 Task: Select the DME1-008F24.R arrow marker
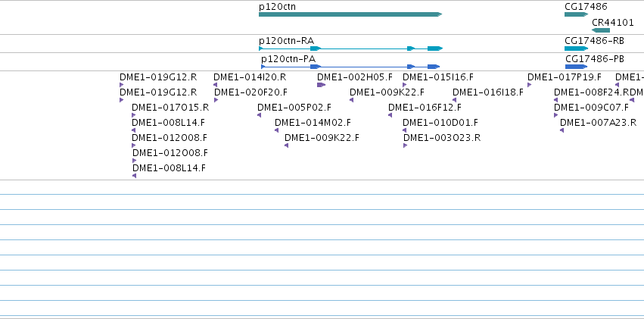pos(555,100)
